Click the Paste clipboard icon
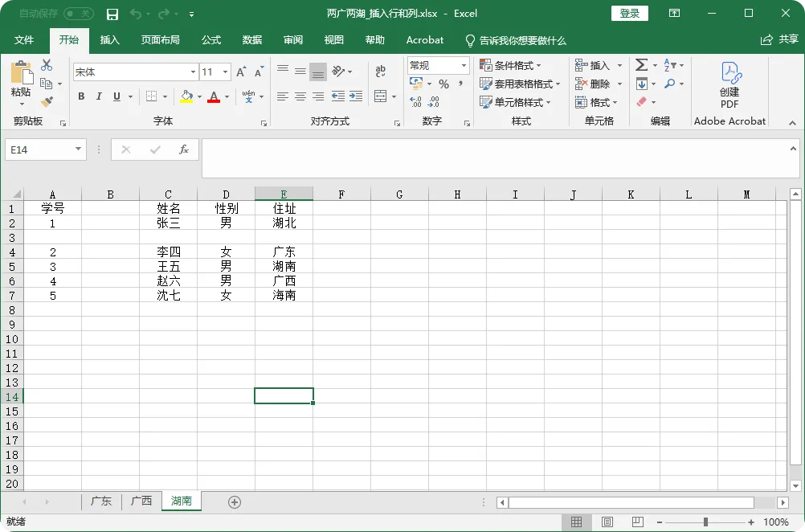The height and width of the screenshot is (532, 805). (21, 72)
